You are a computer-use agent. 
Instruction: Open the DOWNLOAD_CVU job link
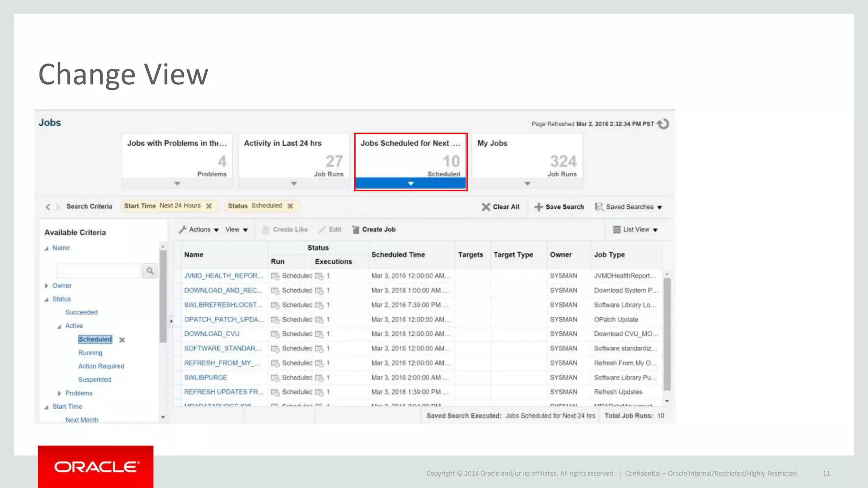(x=211, y=334)
